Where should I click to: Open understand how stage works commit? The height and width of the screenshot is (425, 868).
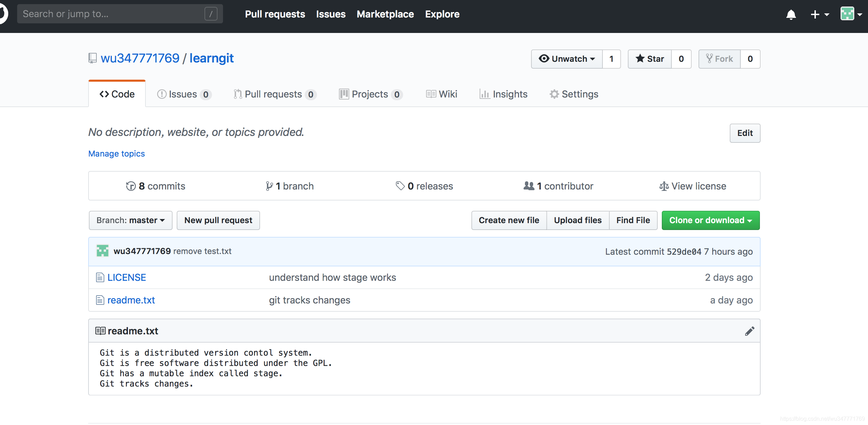tap(332, 277)
